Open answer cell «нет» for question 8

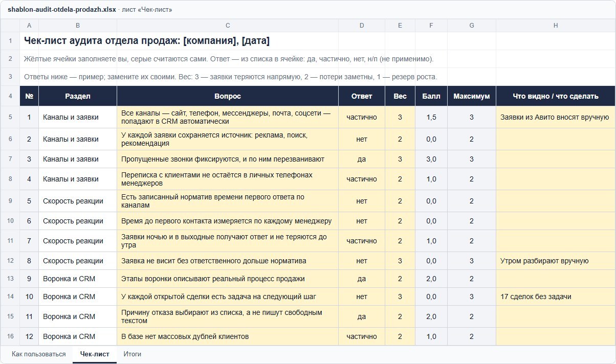362,261
